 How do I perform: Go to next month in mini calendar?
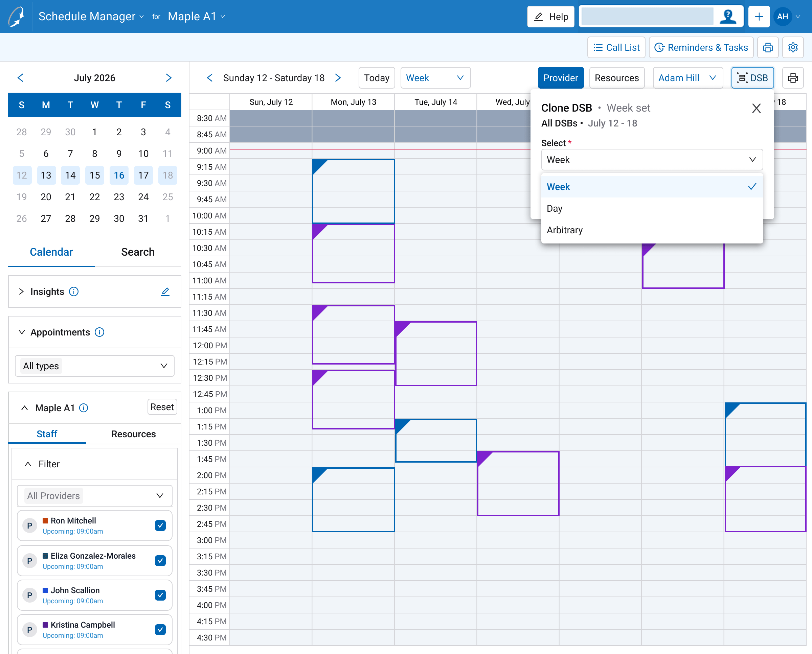tap(168, 78)
